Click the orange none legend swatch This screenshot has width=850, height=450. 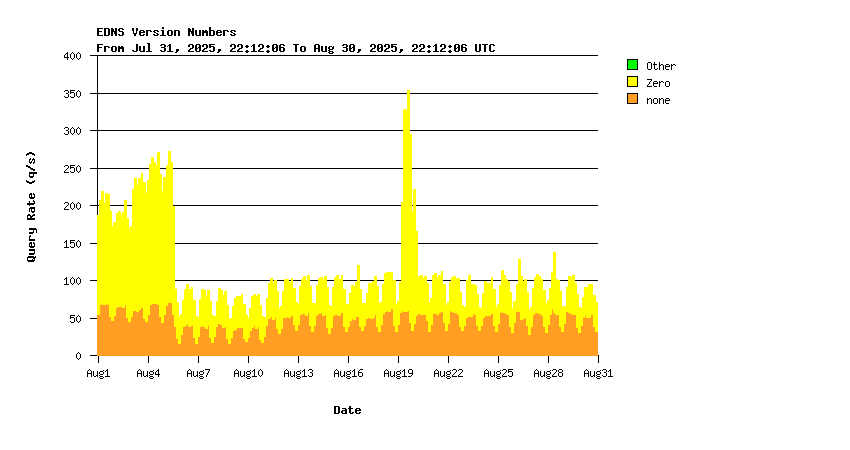pyautogui.click(x=632, y=99)
